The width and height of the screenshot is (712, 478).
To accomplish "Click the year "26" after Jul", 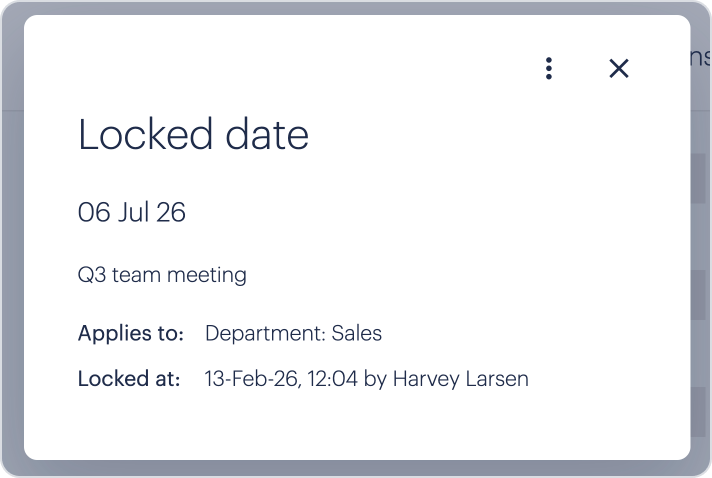I will click(171, 213).
